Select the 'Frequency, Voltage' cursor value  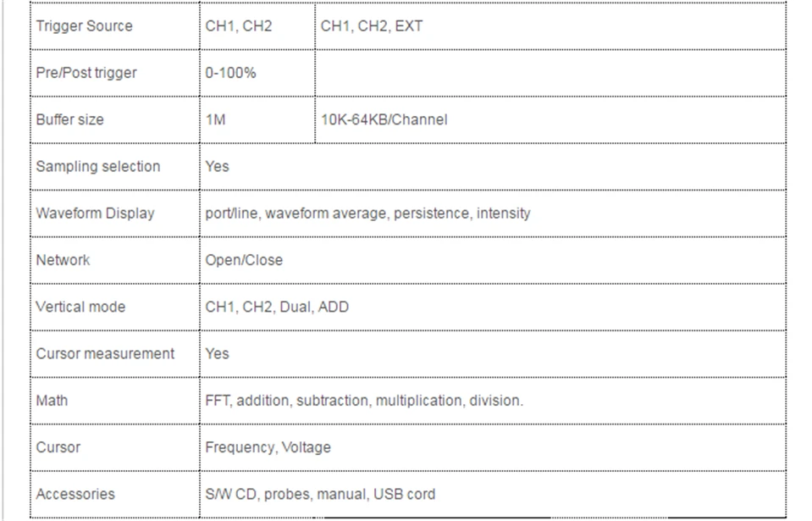(268, 447)
